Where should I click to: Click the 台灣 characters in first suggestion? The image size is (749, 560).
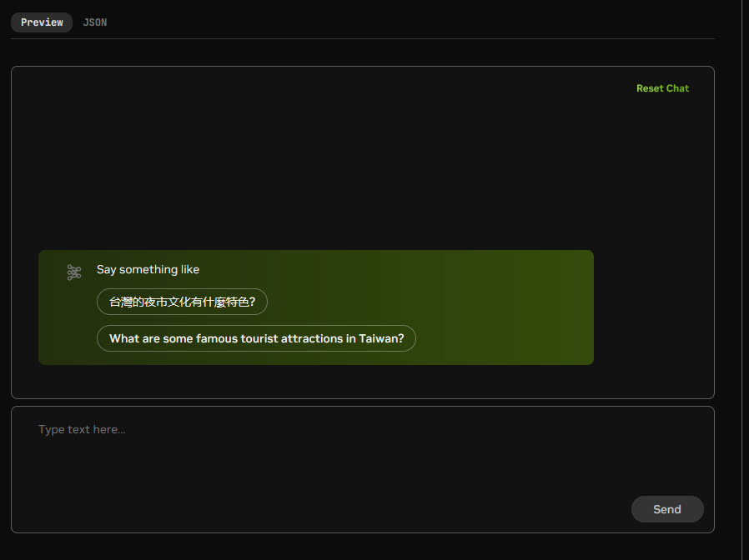[121, 302]
